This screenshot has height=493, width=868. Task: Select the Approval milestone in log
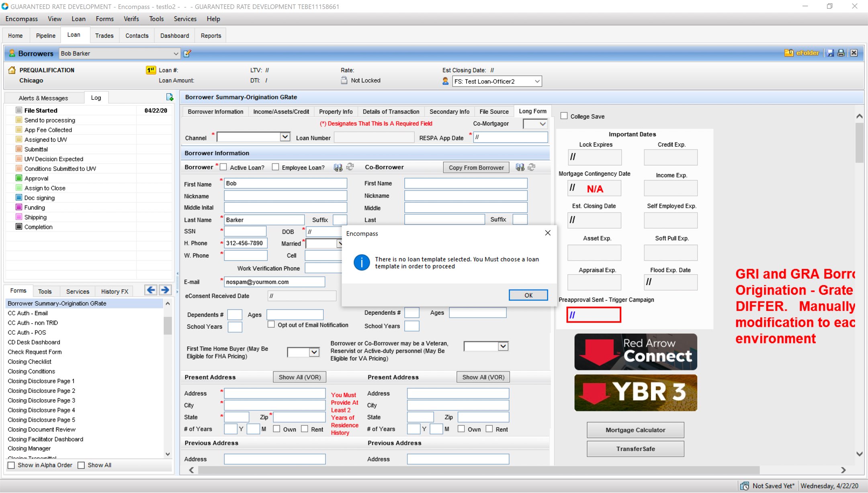36,178
